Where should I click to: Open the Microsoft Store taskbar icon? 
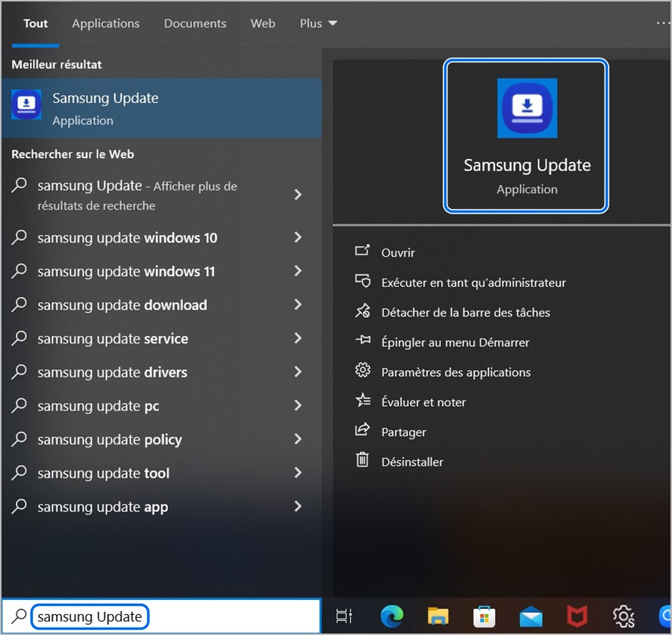pos(485,616)
